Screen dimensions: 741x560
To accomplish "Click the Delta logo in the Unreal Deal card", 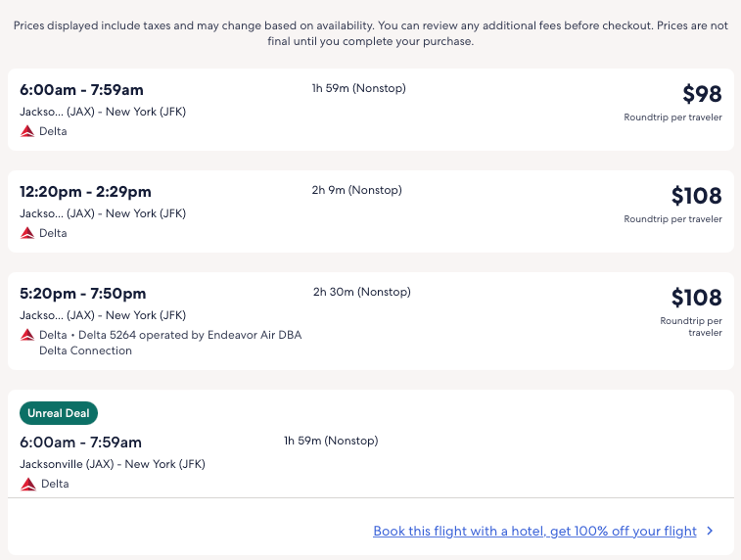I will tap(27, 484).
